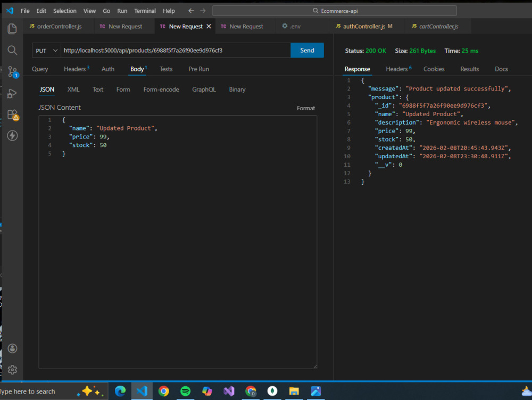Open Google Chrome from the taskbar
This screenshot has width=532, height=400.
[163, 391]
